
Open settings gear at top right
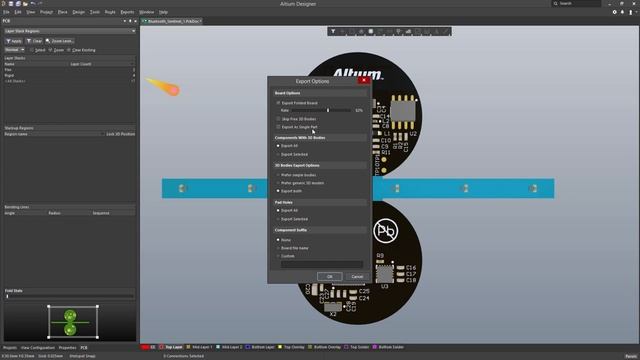(x=615, y=12)
